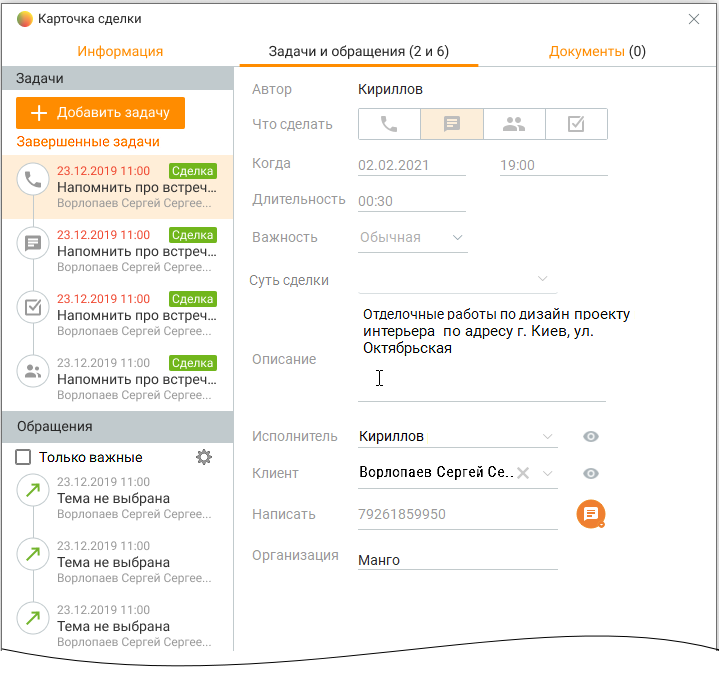
Task: Click the Сделка badge on the first task
Action: tap(193, 171)
